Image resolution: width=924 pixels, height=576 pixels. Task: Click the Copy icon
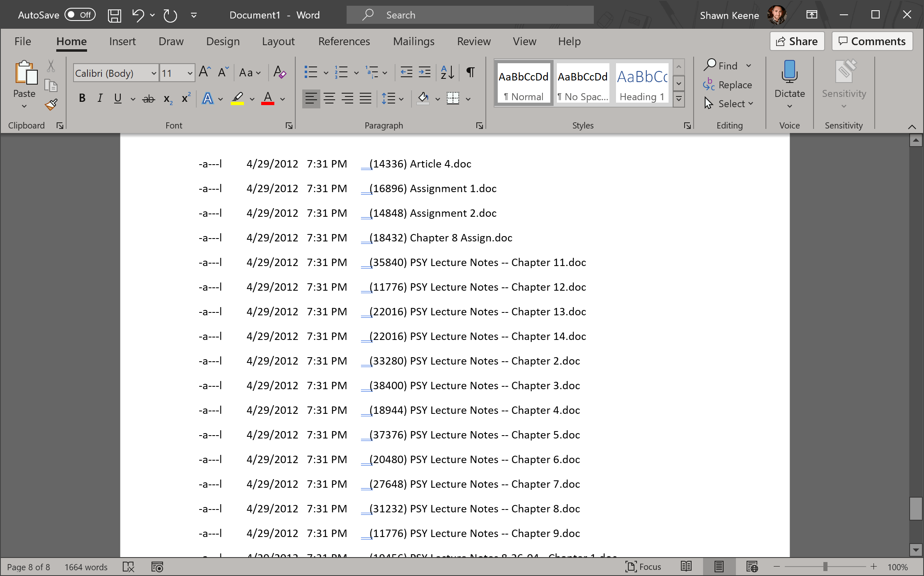pyautogui.click(x=51, y=85)
